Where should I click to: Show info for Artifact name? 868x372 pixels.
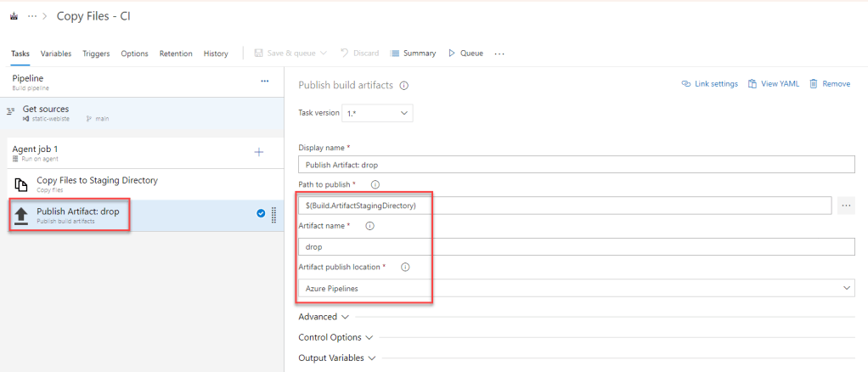(x=369, y=226)
